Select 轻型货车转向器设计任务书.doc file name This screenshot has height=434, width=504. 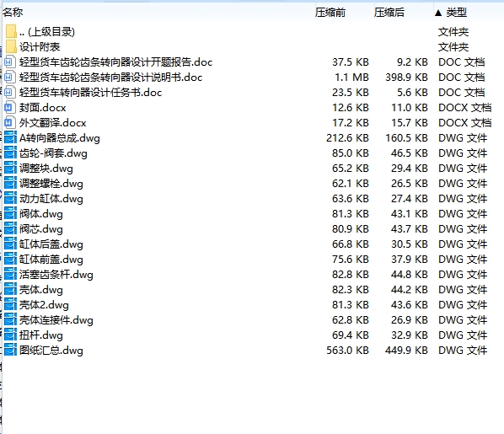click(91, 92)
